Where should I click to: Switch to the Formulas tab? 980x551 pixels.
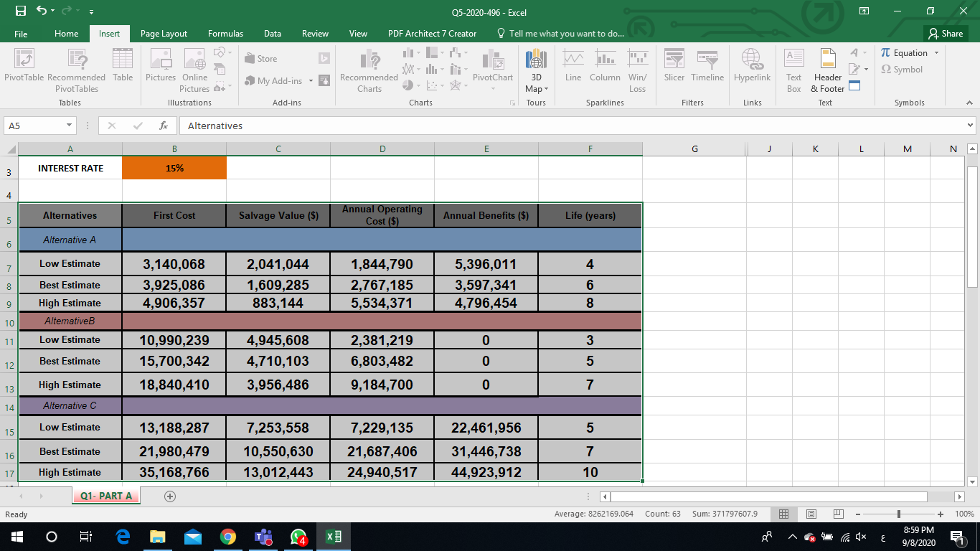click(x=225, y=34)
